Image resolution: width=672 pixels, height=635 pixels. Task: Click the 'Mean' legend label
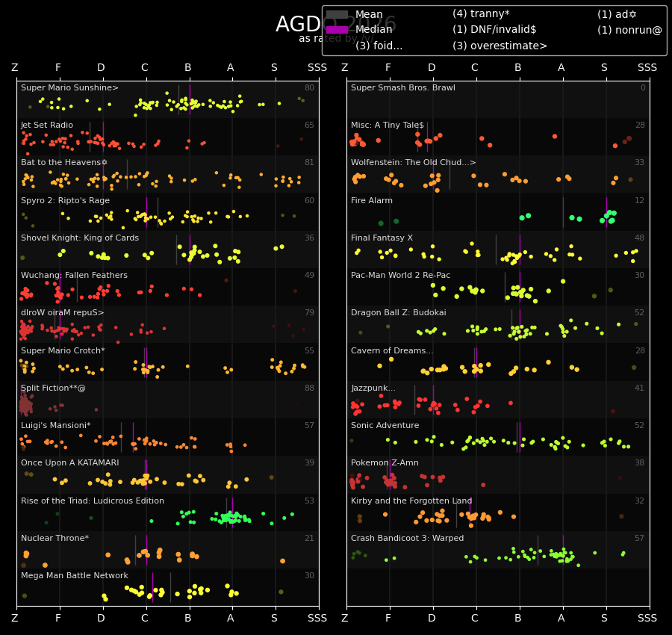coord(369,15)
